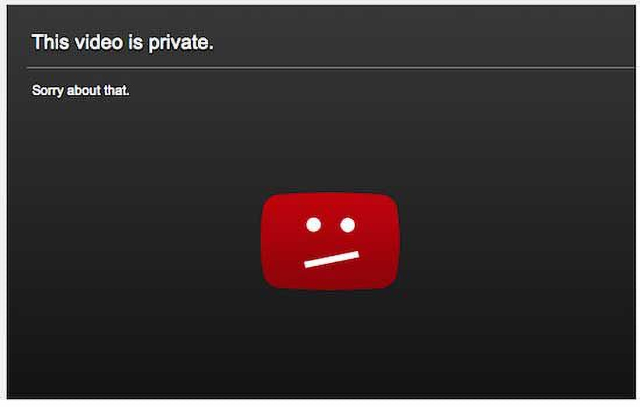
Task: Click the top red edge of the YouTube logo
Action: [330, 196]
